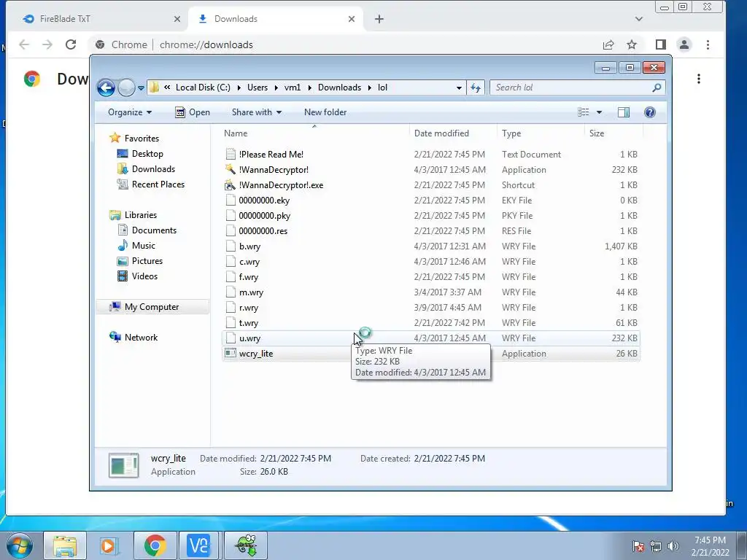Click the volume icon in system tray
The width and height of the screenshot is (747, 560).
coord(673,546)
